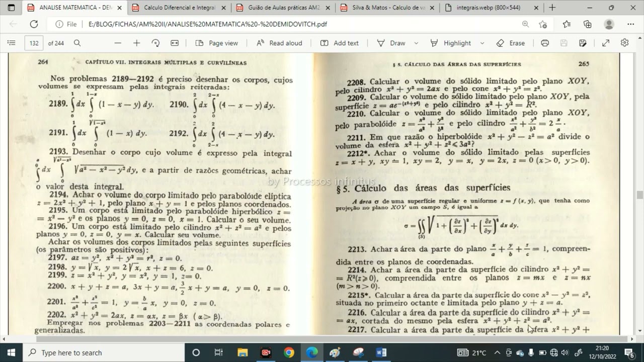Click the fit to width icon

point(175,43)
